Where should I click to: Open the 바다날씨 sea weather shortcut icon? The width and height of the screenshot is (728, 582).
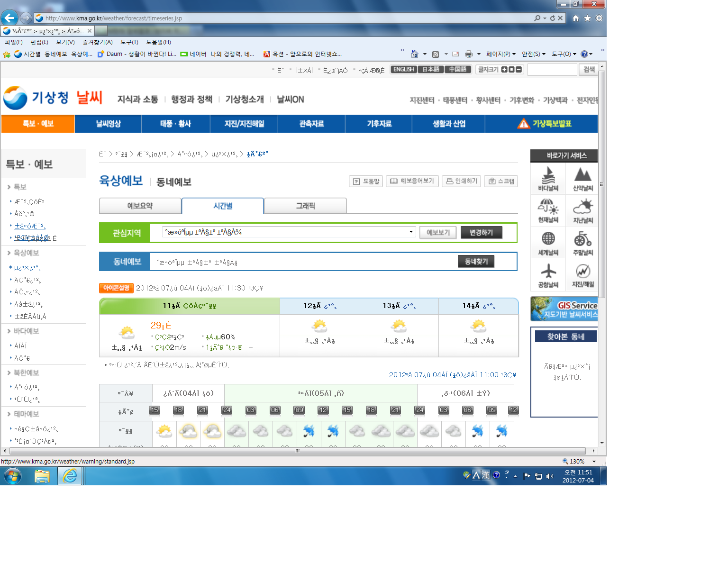[x=548, y=179]
